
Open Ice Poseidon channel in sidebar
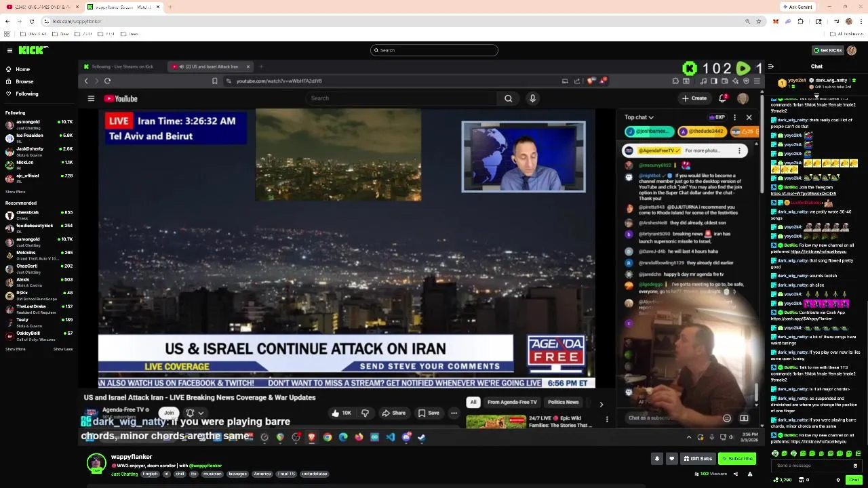(x=39, y=138)
